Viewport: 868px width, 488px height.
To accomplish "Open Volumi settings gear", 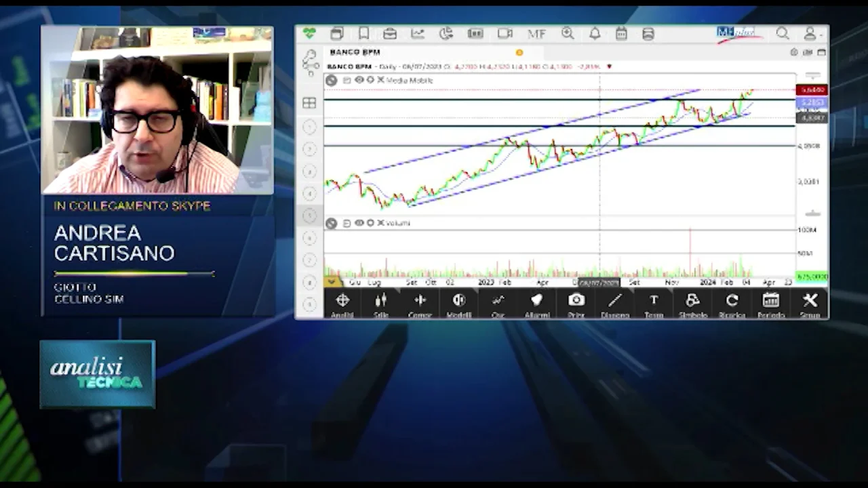I will coord(370,223).
